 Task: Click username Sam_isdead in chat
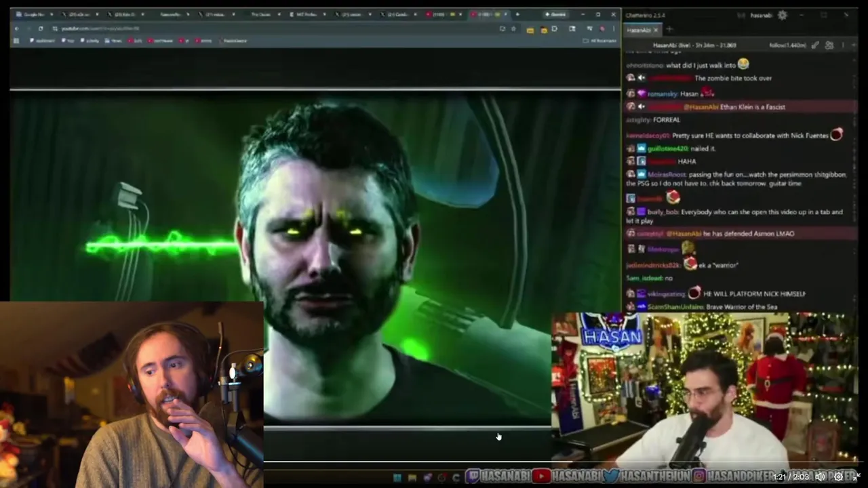tap(644, 279)
